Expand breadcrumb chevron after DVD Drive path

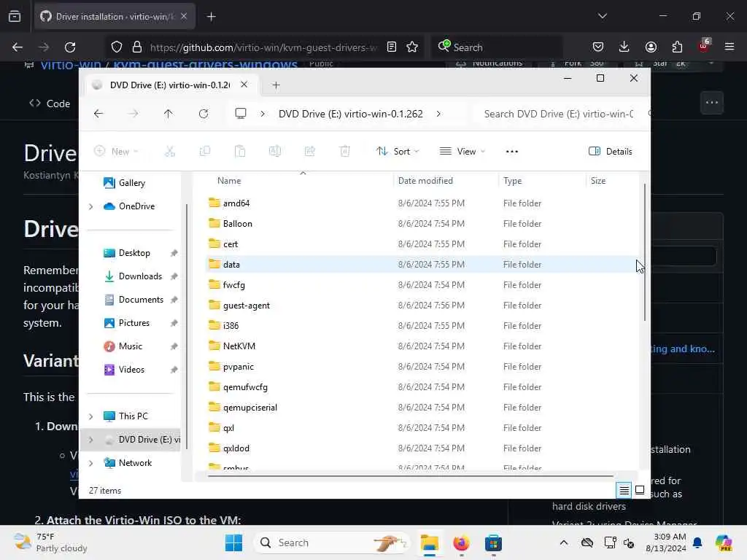(x=438, y=114)
